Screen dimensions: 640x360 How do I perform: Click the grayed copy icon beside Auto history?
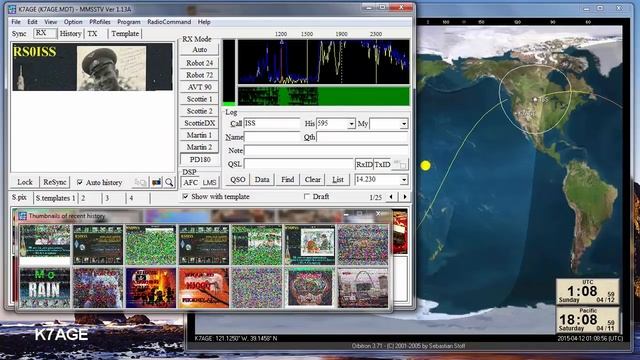[x=140, y=182]
